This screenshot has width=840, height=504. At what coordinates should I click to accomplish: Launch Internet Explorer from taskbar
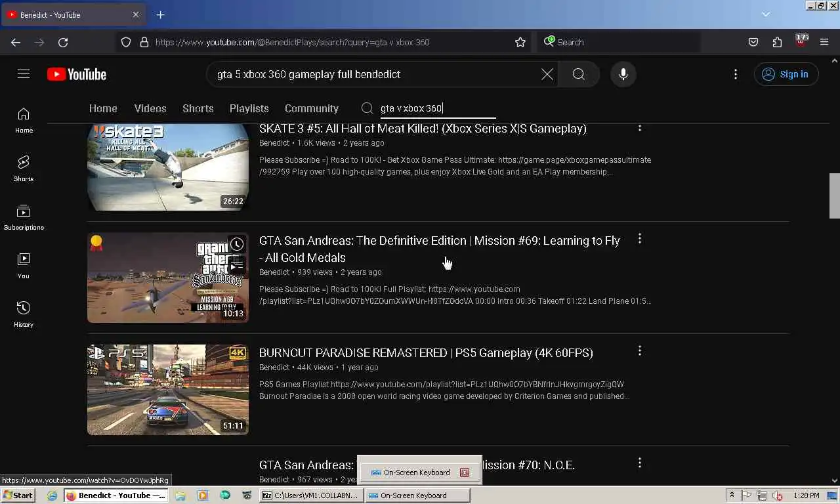click(x=52, y=495)
